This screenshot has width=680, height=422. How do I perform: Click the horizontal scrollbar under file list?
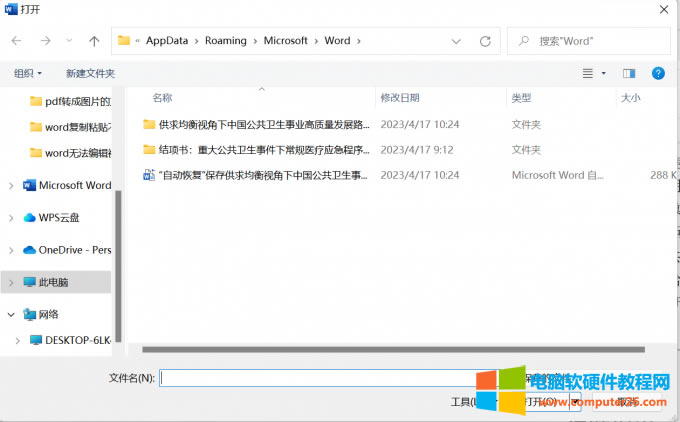point(390,349)
